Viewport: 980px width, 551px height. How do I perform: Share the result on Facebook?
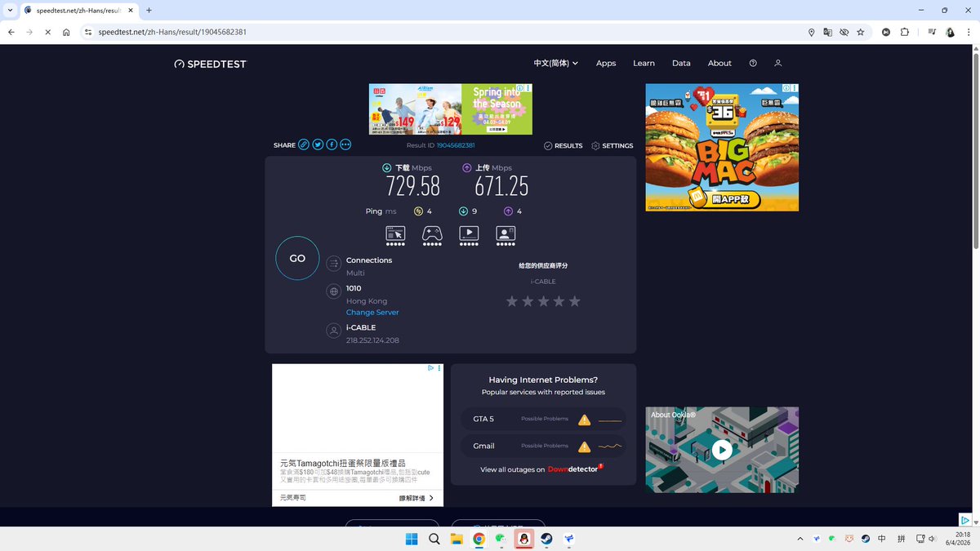332,144
